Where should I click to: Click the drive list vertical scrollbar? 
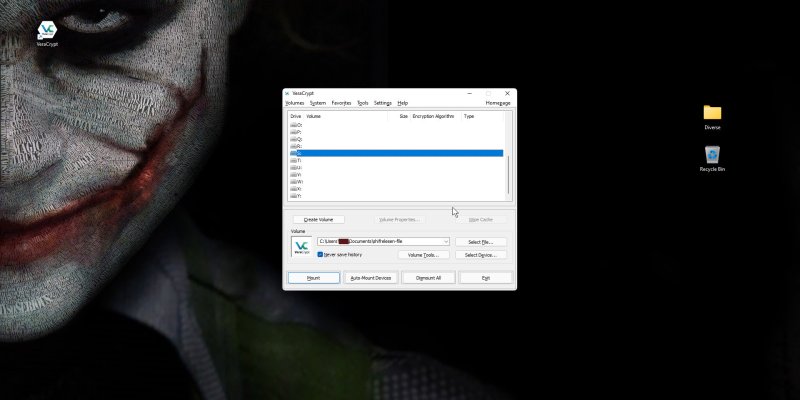(x=508, y=175)
